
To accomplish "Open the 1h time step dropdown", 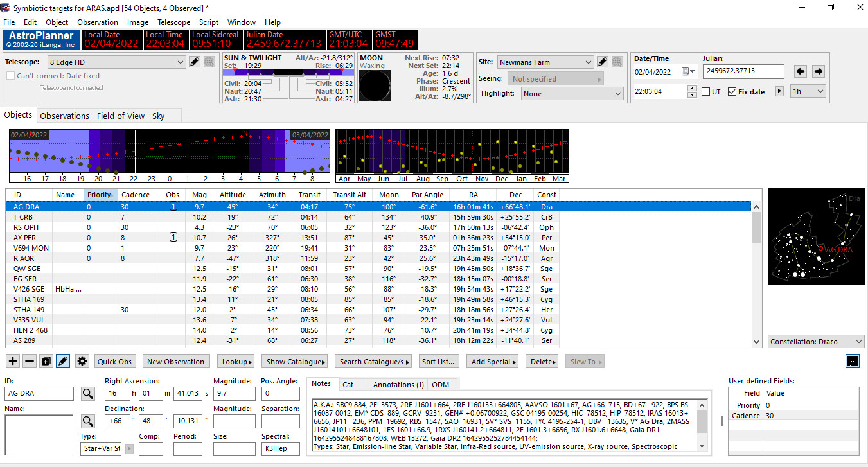I will pyautogui.click(x=808, y=92).
